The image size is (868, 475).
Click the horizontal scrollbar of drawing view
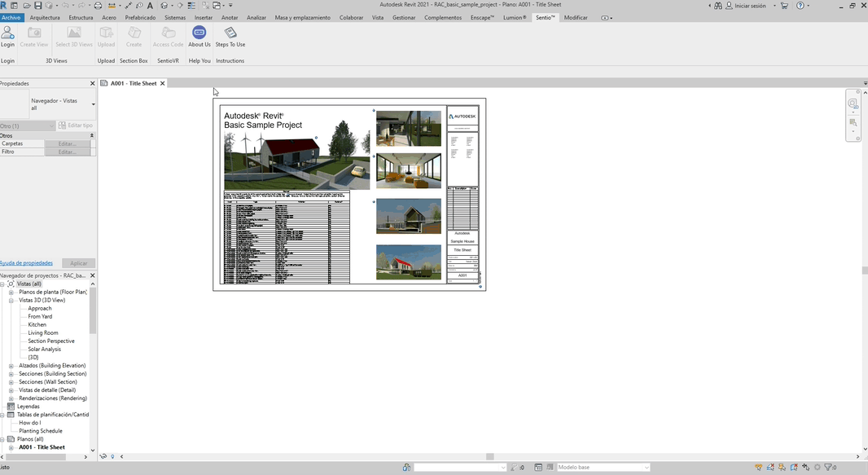click(490, 457)
